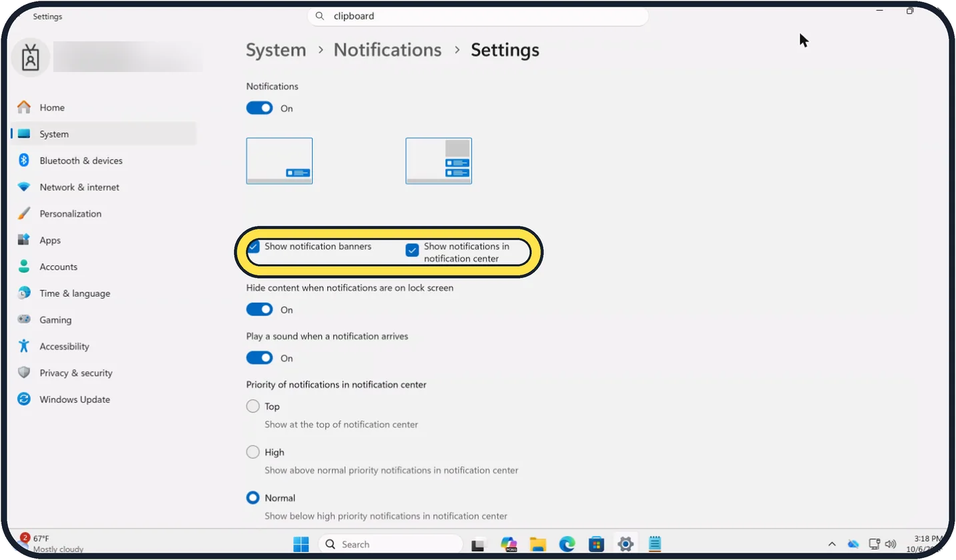
Task: Click the Gaming label in sidebar
Action: point(55,320)
